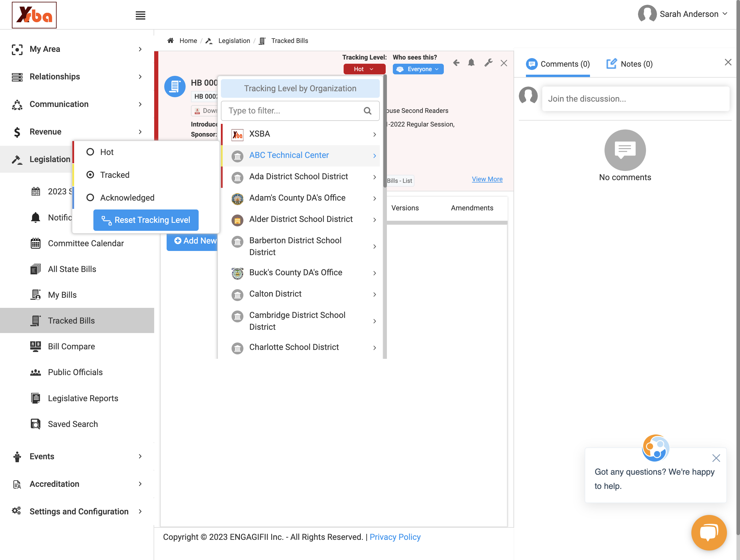Viewport: 740px width, 560px height.
Task: Select Cambridge District School District
Action: tap(300, 321)
